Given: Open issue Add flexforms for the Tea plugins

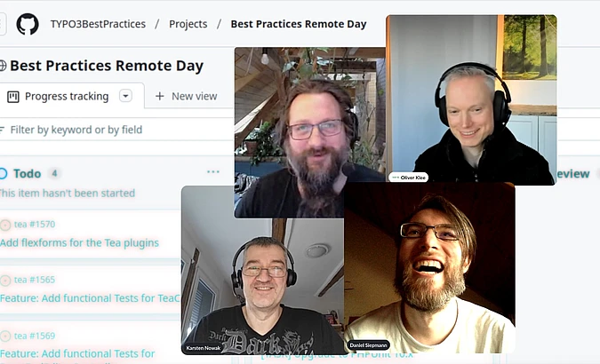Looking at the screenshot, I should tap(80, 242).
